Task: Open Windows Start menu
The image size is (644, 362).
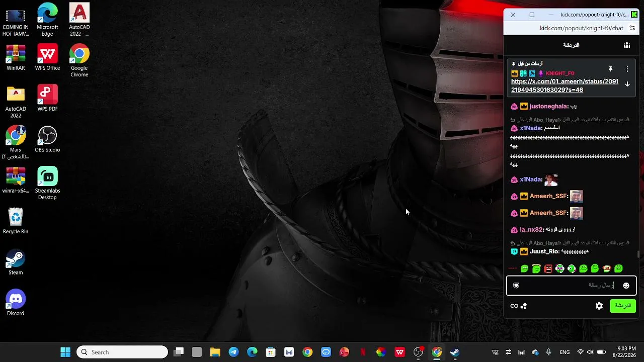Action: 65,352
